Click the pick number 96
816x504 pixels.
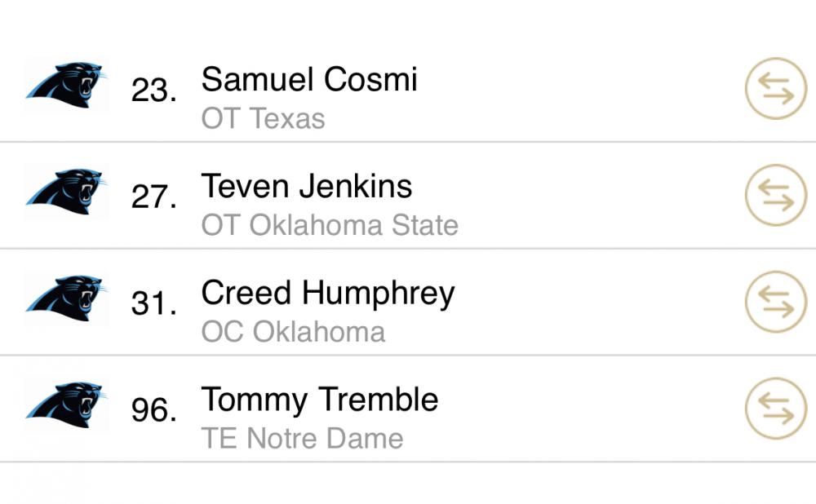153,410
